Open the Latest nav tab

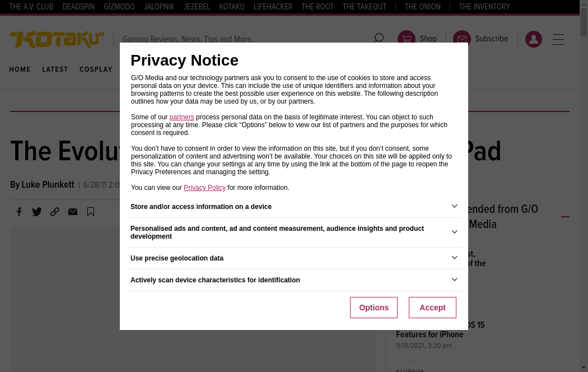(55, 69)
